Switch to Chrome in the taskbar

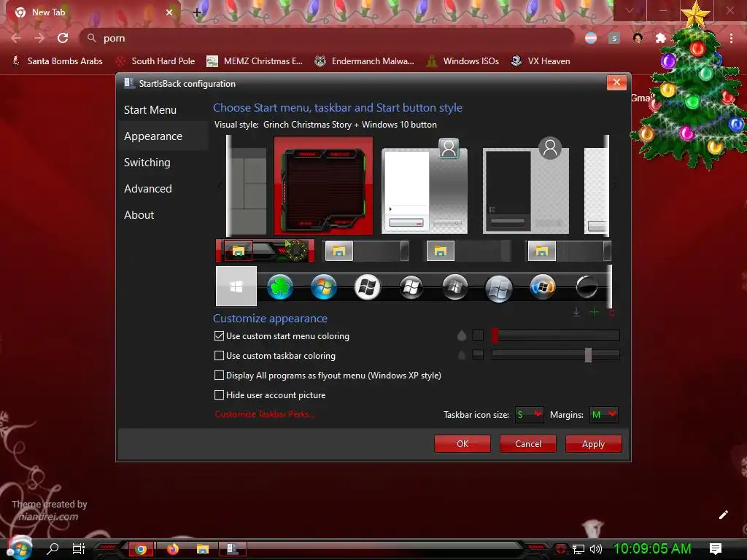coord(141,550)
